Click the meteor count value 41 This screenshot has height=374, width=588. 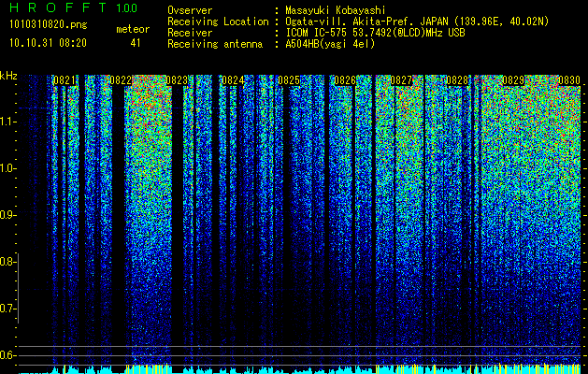tap(136, 43)
